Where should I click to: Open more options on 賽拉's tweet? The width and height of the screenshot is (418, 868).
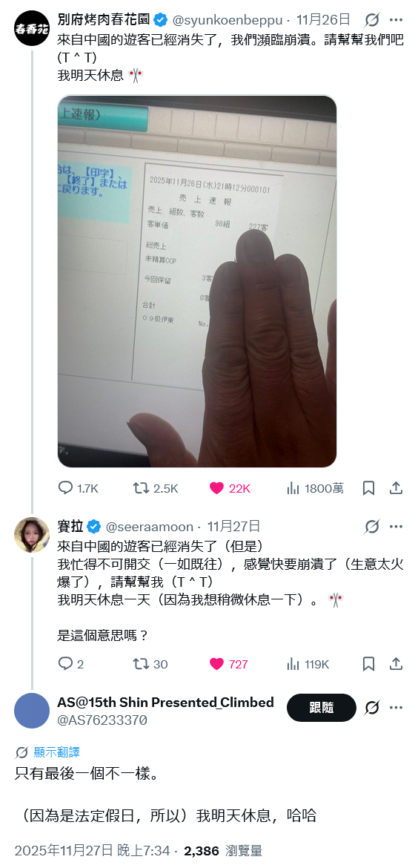396,527
